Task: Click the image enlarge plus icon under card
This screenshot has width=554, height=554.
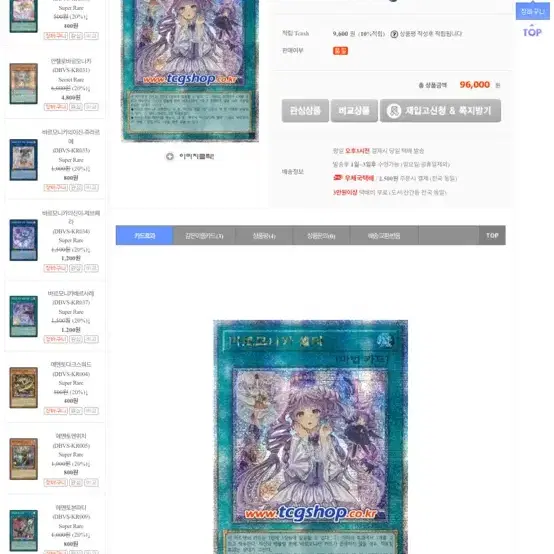Action: click(170, 156)
